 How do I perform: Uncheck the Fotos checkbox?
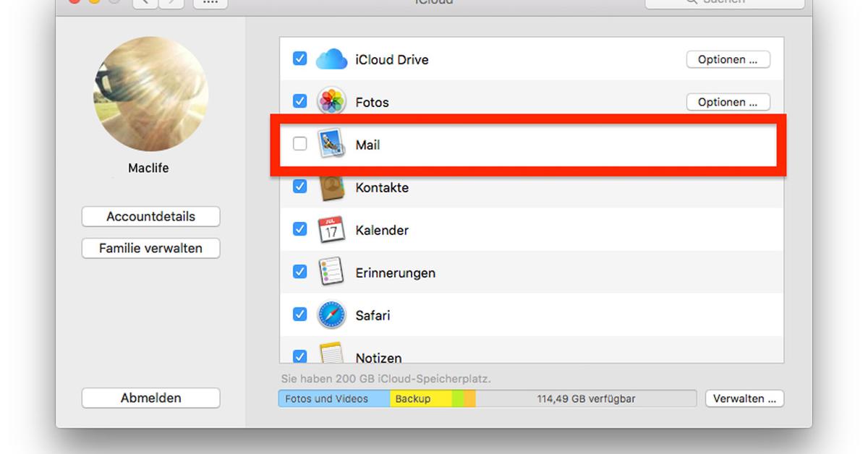[299, 101]
